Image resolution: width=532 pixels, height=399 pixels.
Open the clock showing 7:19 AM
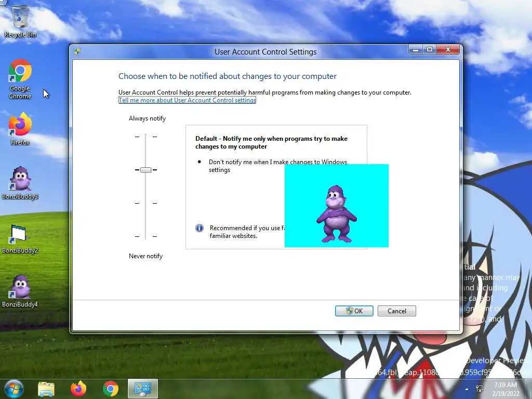pyautogui.click(x=506, y=389)
